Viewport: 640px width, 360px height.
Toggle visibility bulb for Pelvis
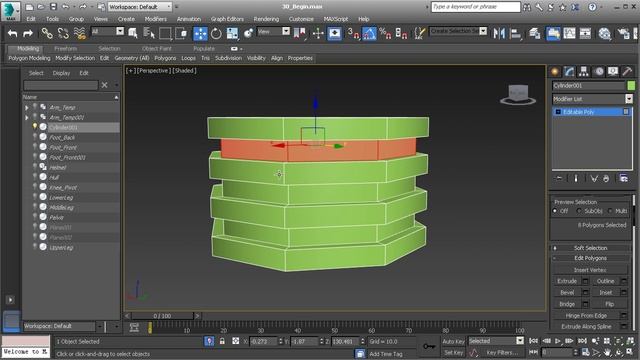(x=35, y=217)
